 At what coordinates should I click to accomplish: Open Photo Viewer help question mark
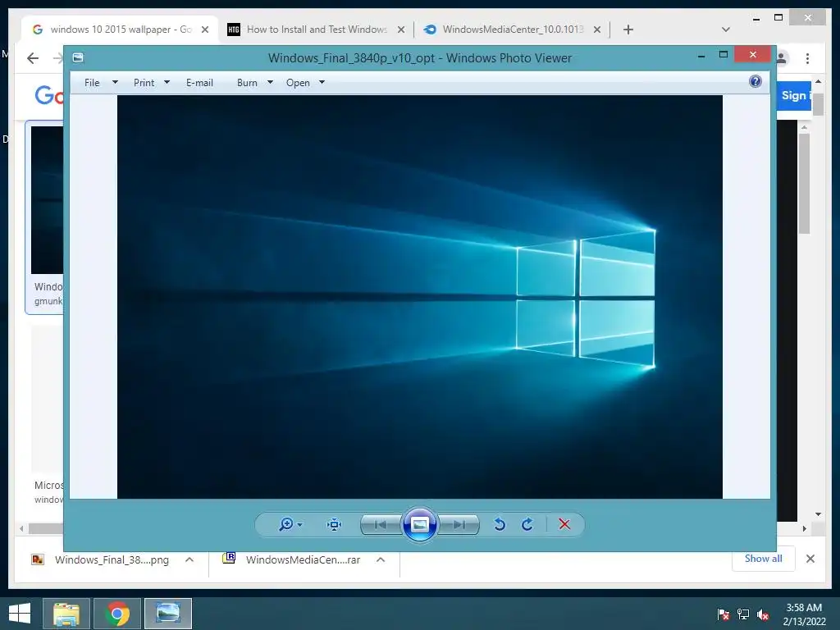pyautogui.click(x=756, y=81)
